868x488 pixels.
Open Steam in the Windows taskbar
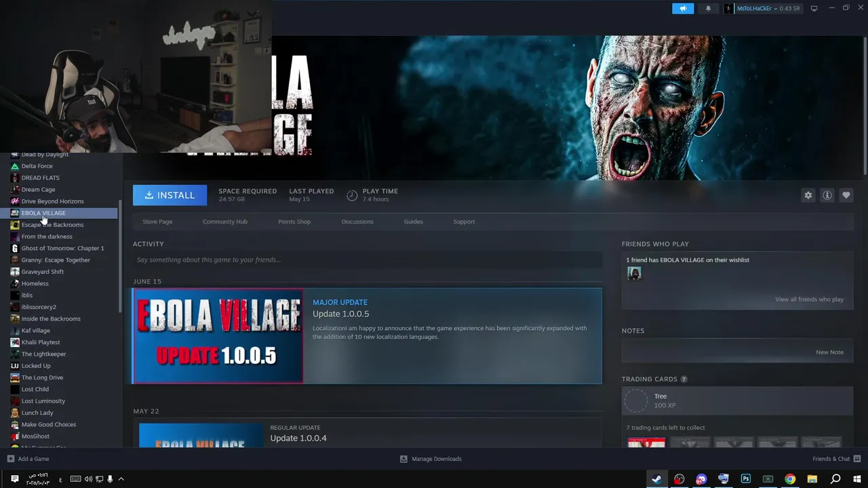coord(656,479)
